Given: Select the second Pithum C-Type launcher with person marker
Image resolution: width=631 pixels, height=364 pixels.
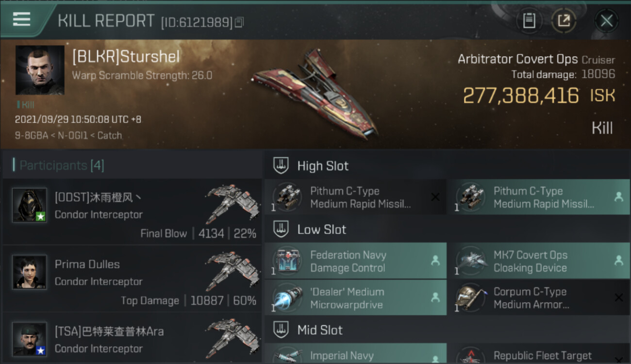Looking at the screenshot, I should pos(539,197).
